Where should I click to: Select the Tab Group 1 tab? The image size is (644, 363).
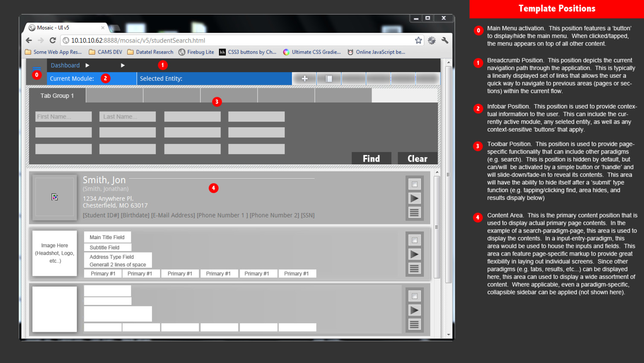coord(57,96)
